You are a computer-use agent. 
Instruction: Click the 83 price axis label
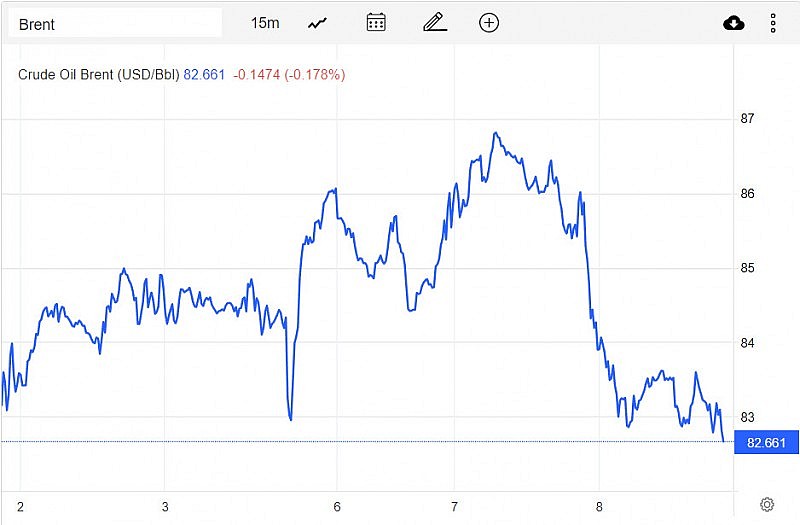(747, 417)
